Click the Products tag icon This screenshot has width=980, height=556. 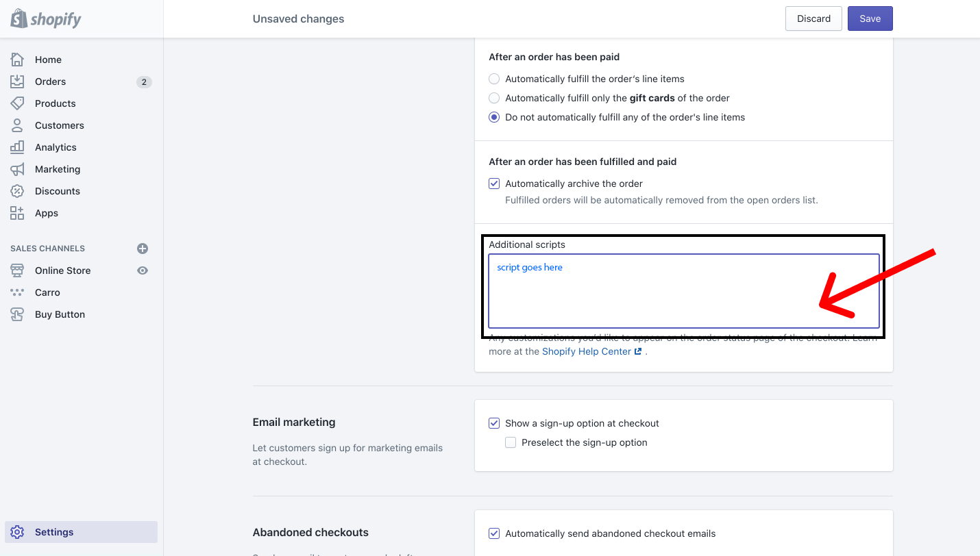pos(17,103)
